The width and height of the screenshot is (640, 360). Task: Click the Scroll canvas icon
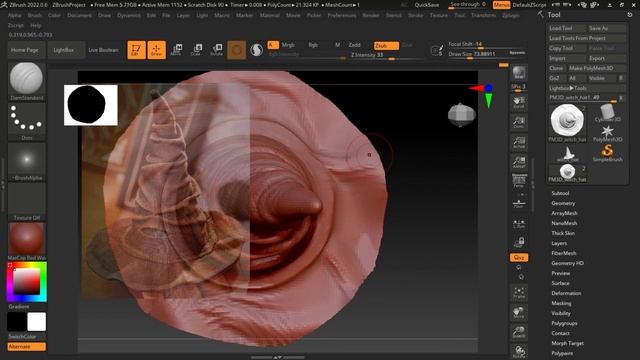[519, 102]
